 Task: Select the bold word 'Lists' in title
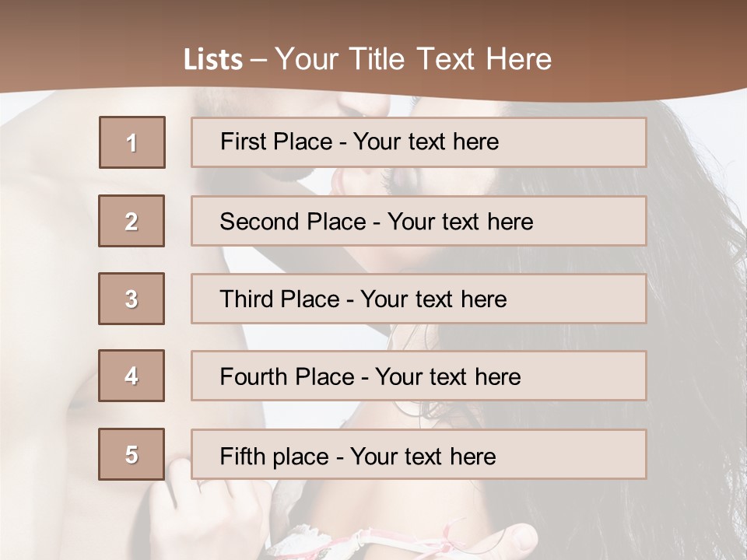pyautogui.click(x=213, y=59)
